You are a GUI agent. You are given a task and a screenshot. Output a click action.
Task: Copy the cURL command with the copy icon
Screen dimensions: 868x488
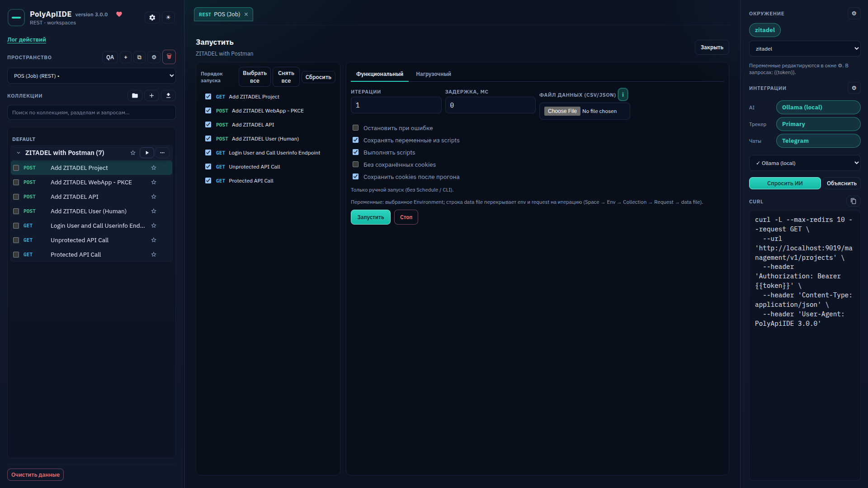[853, 202]
